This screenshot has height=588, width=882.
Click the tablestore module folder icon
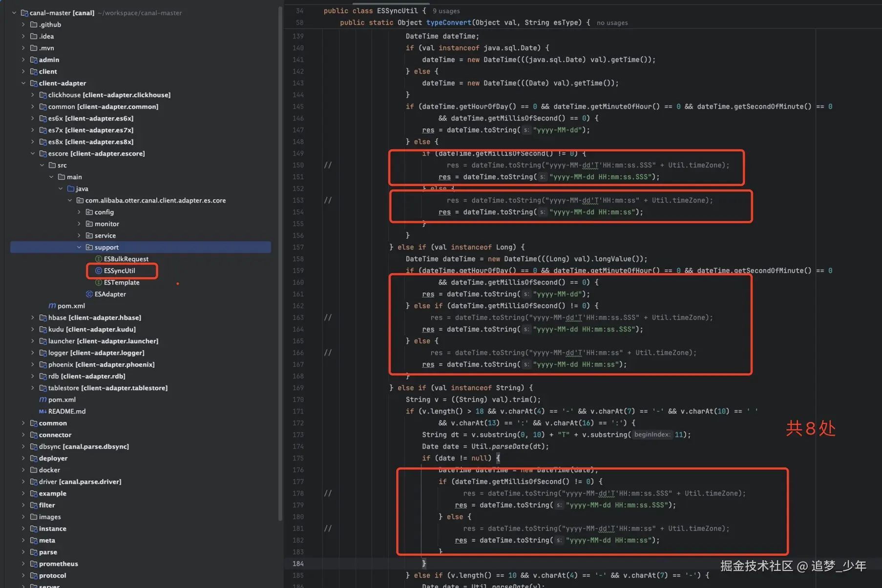(x=43, y=388)
